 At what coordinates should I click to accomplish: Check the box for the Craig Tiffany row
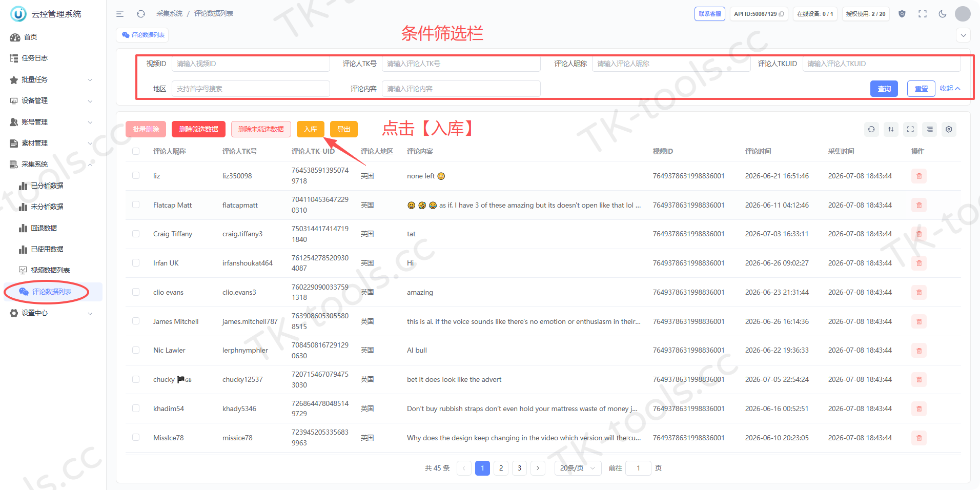point(136,234)
